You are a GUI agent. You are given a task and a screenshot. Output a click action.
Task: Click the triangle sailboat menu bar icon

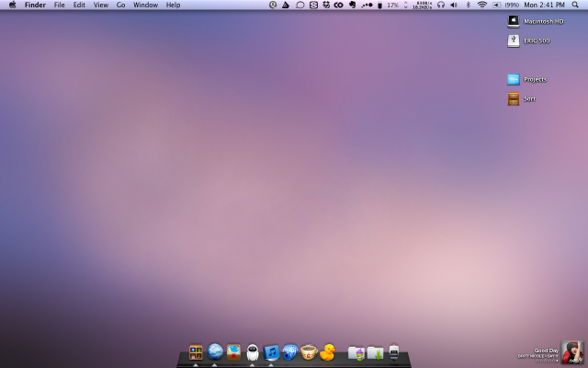(x=286, y=5)
